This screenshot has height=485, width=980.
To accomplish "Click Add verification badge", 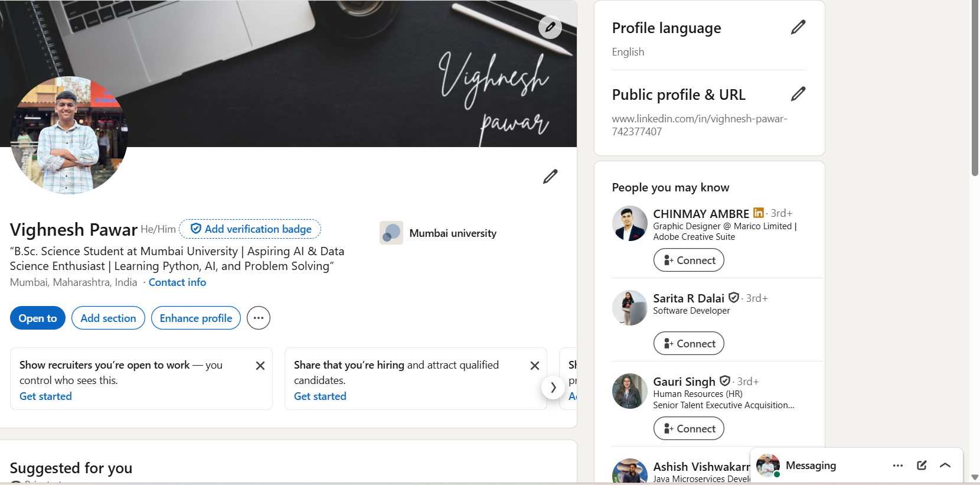I will [x=250, y=229].
